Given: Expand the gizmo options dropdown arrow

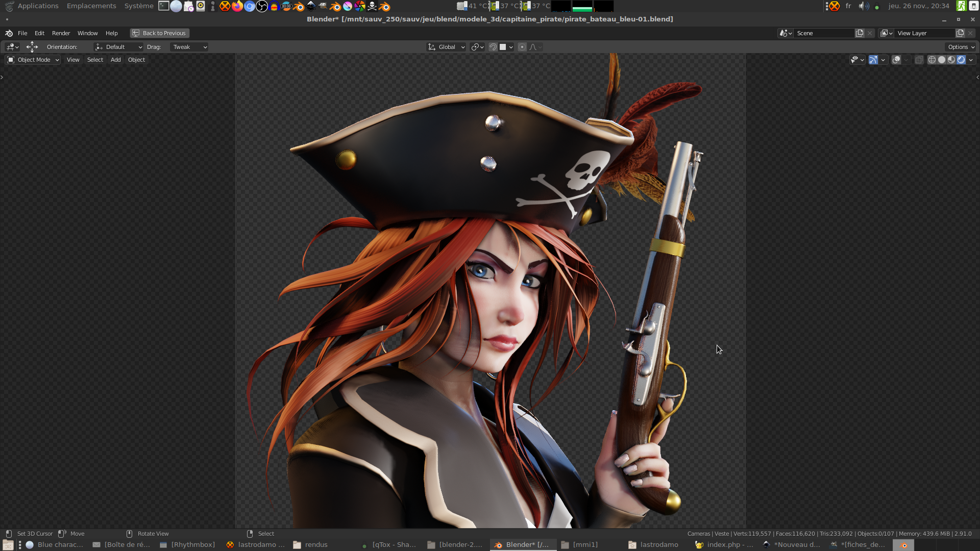Looking at the screenshot, I should click(x=883, y=60).
